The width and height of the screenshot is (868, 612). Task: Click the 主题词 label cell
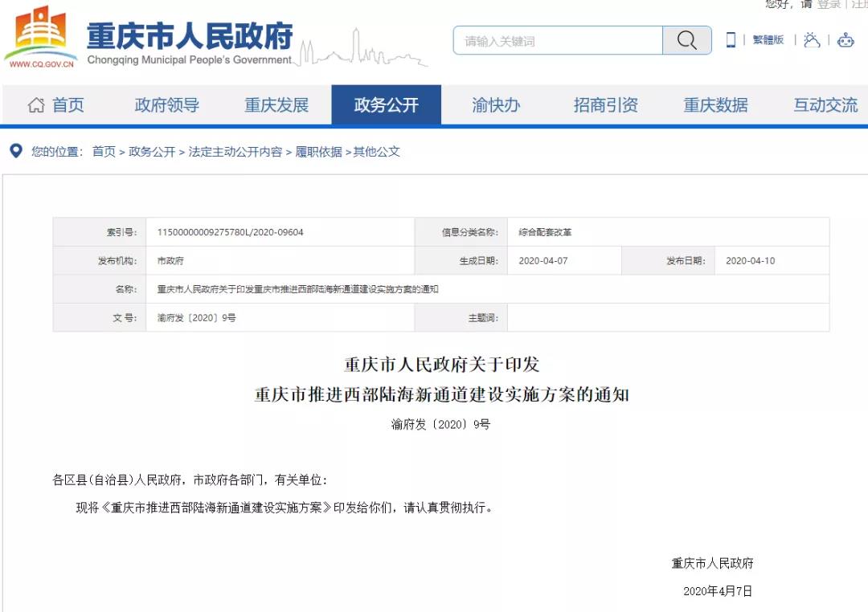point(461,317)
